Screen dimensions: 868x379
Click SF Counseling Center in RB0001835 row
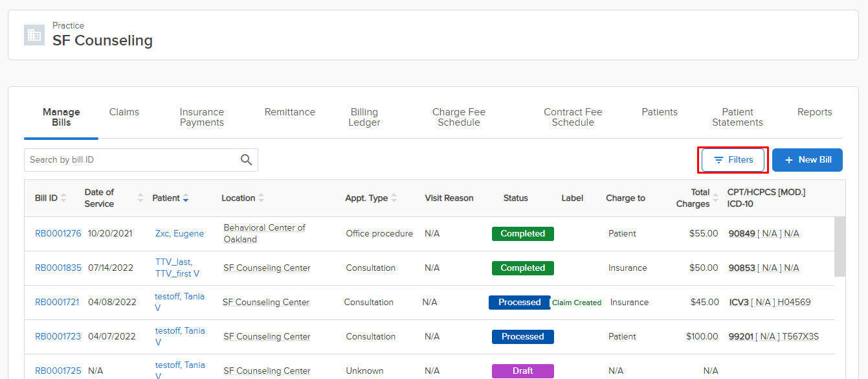click(x=267, y=268)
